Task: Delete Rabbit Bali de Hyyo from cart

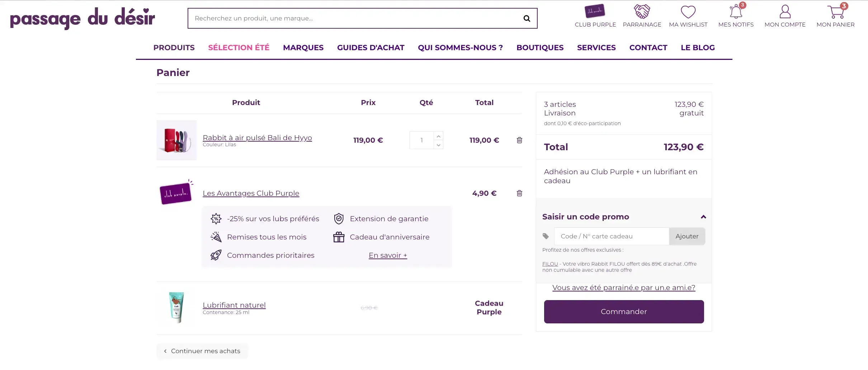Action: [519, 140]
